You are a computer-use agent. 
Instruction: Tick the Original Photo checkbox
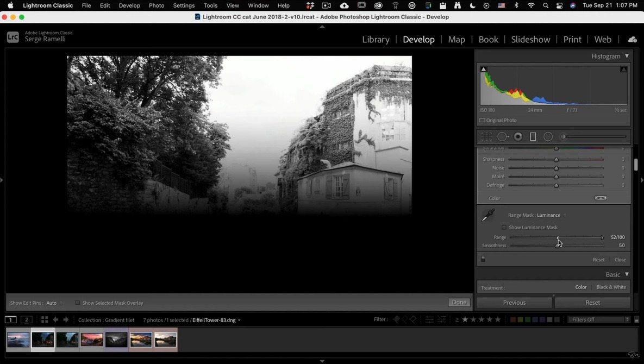[482, 120]
